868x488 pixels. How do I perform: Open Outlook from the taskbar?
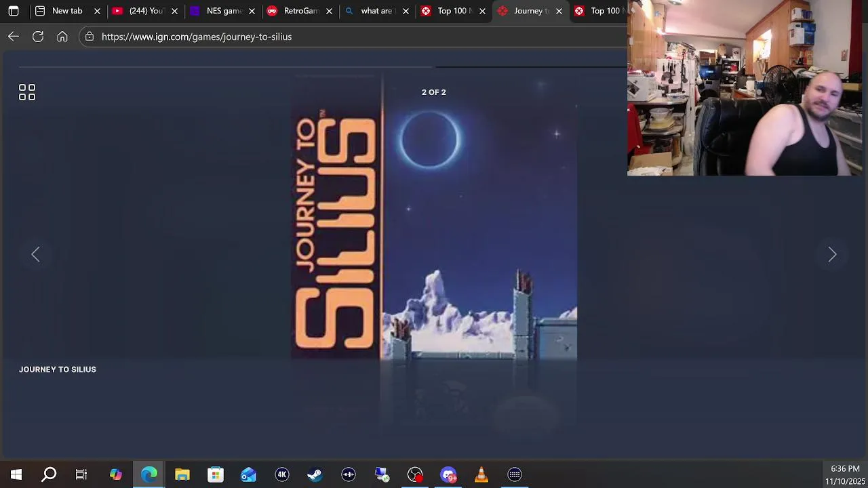click(249, 474)
